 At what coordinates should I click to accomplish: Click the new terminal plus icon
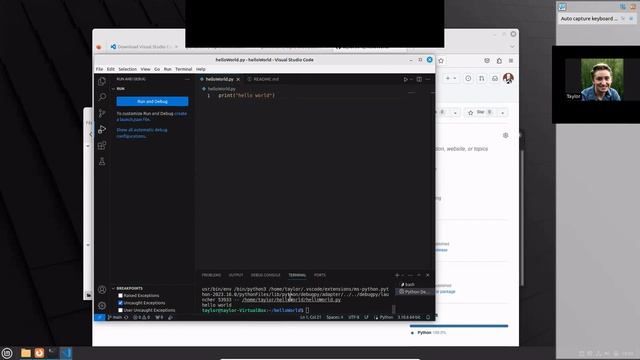point(397,275)
